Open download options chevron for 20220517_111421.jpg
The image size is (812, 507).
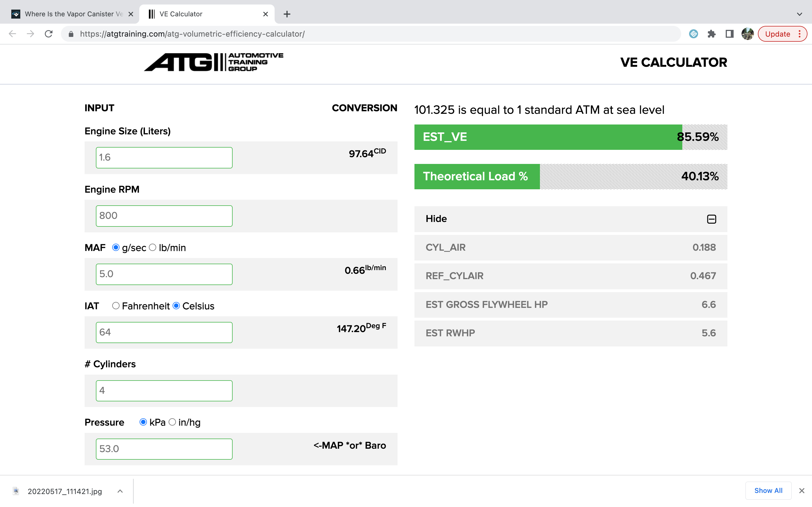click(x=120, y=491)
